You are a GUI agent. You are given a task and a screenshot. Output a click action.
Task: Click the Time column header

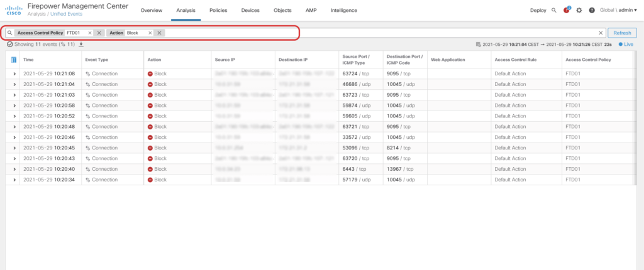(x=28, y=60)
